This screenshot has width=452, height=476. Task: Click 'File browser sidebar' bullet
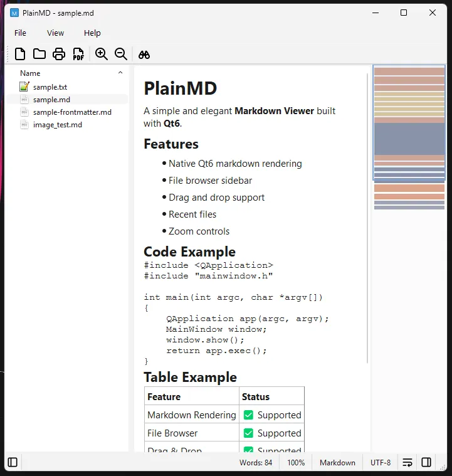coord(211,181)
